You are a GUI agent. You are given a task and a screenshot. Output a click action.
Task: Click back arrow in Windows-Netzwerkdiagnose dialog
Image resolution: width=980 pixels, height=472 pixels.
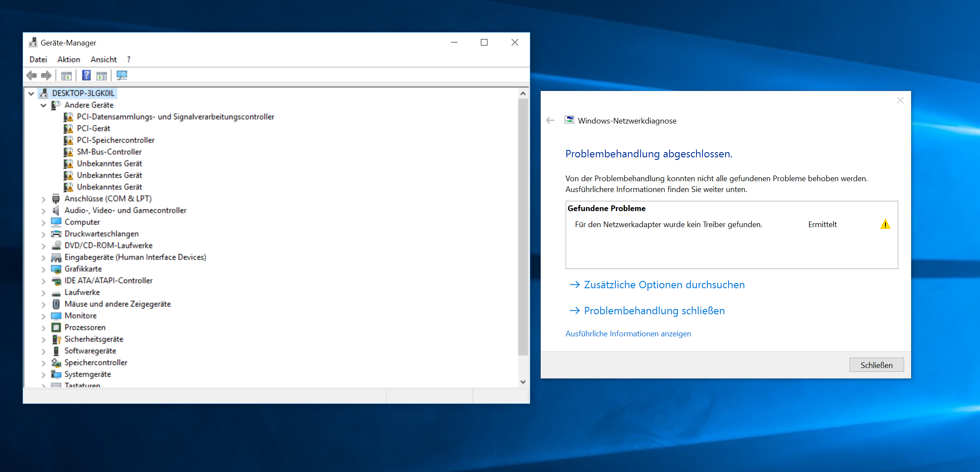[x=550, y=120]
